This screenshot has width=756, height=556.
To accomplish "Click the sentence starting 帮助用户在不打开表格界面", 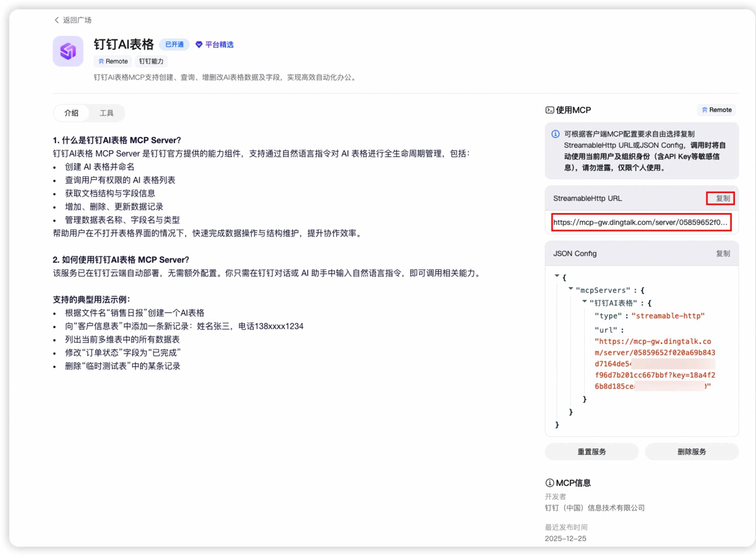I will (x=209, y=233).
